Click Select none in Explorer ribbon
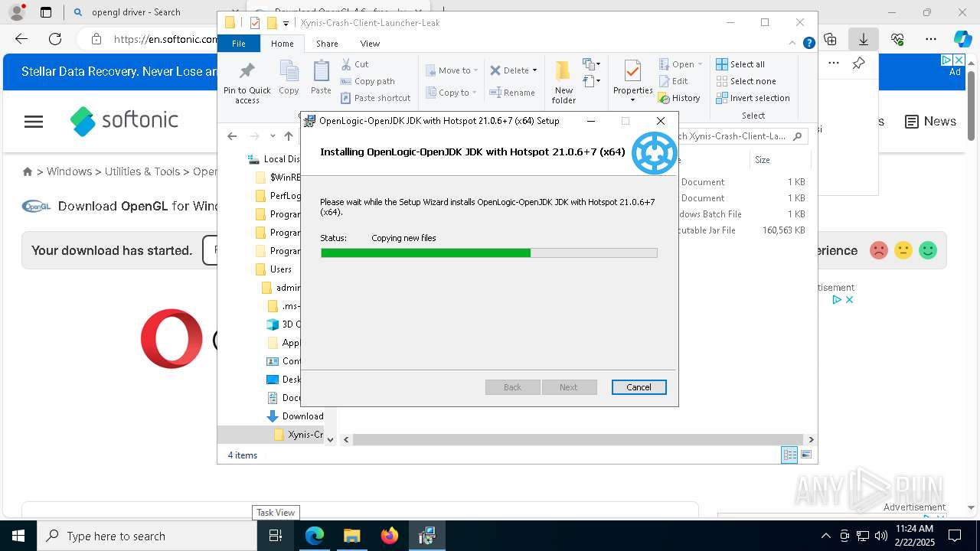 [746, 81]
